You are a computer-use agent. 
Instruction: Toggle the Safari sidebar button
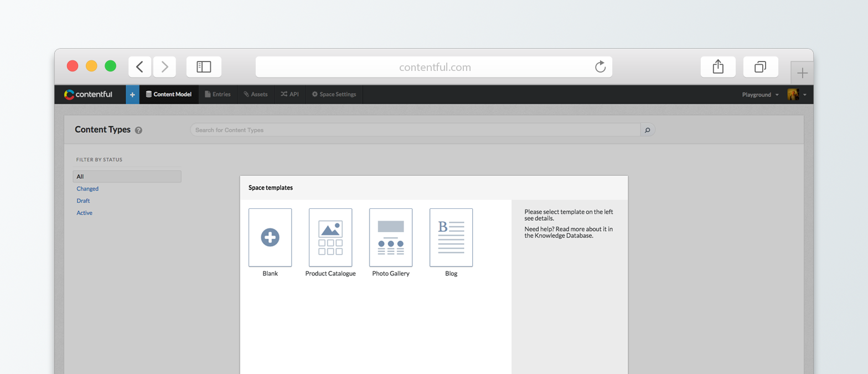click(x=204, y=66)
